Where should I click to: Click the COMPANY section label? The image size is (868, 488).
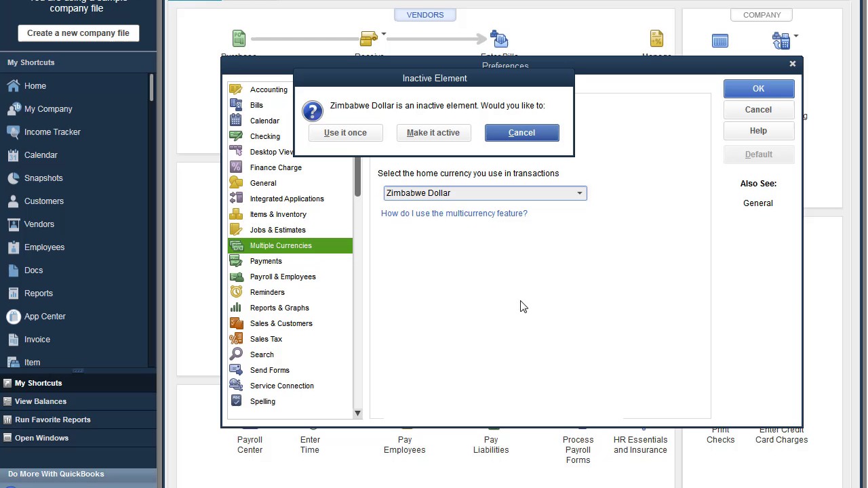pyautogui.click(x=762, y=15)
